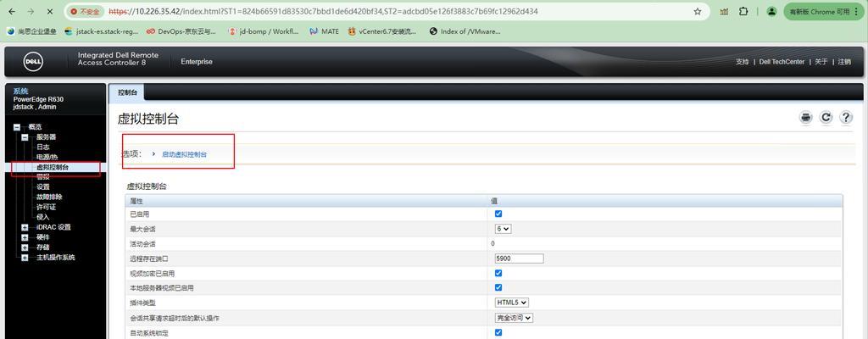Open the Index of /VMware bookmark
Screen dimensions: 868x339
pyautogui.click(x=465, y=31)
